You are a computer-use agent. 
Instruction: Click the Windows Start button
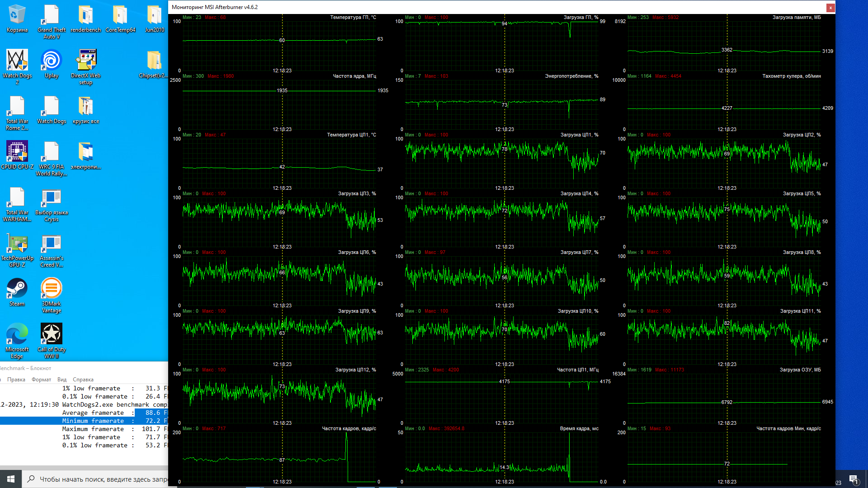(11, 479)
